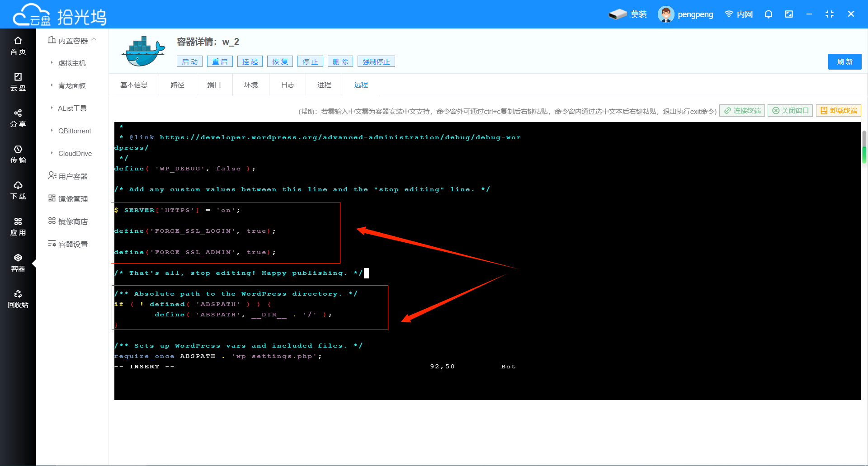This screenshot has width=868, height=466.
Task: Open the 下载 download section
Action: point(18,191)
